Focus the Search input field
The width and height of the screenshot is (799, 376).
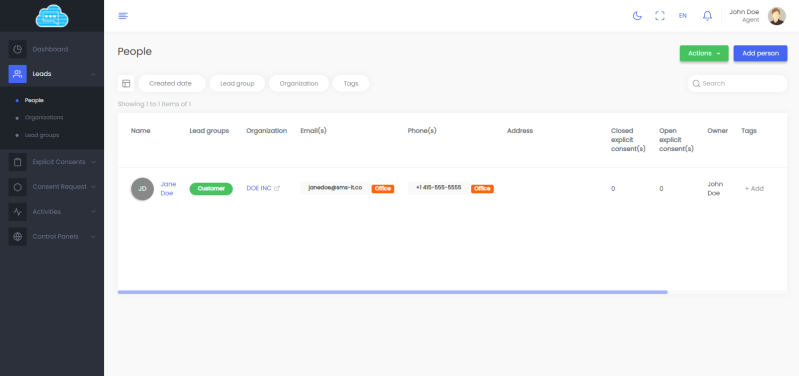click(737, 84)
